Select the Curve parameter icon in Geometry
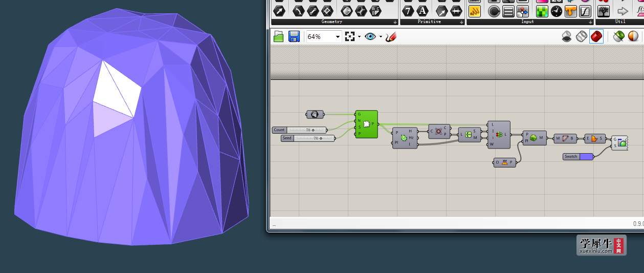 coord(298,11)
